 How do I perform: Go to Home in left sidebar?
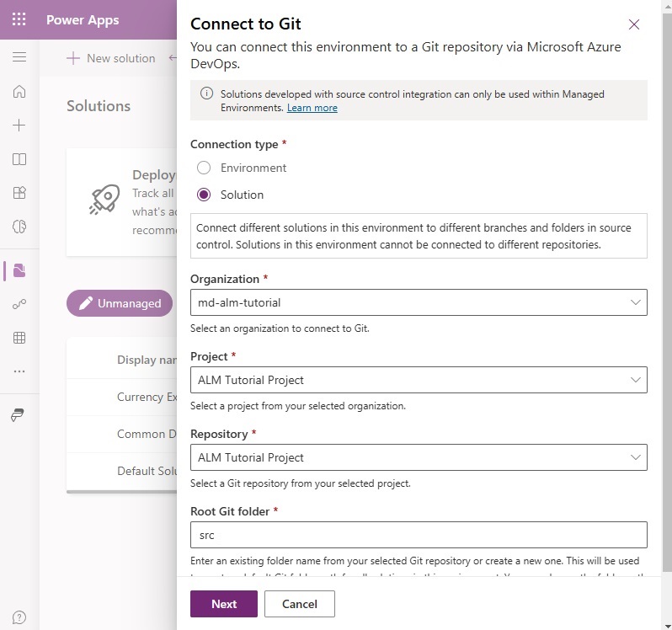tap(19, 91)
